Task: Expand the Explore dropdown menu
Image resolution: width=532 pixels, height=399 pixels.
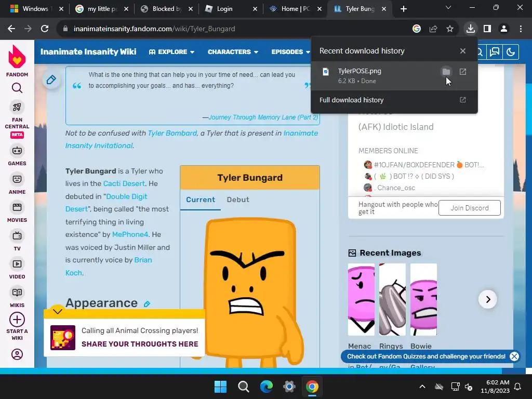Action: coord(171,52)
